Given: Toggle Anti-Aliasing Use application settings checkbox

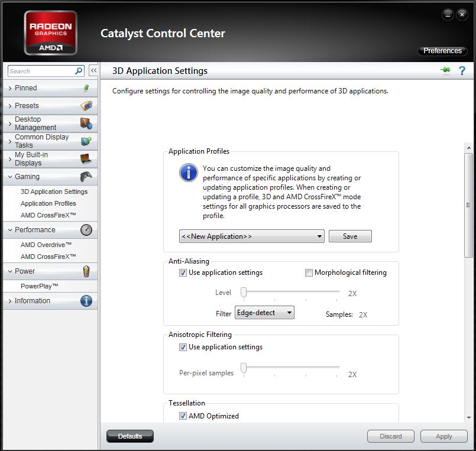Looking at the screenshot, I should click(183, 272).
